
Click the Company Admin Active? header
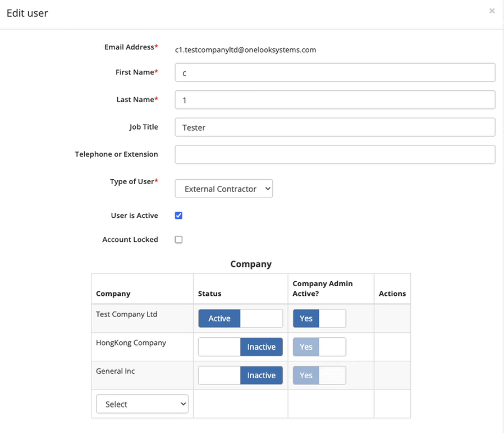[322, 289]
